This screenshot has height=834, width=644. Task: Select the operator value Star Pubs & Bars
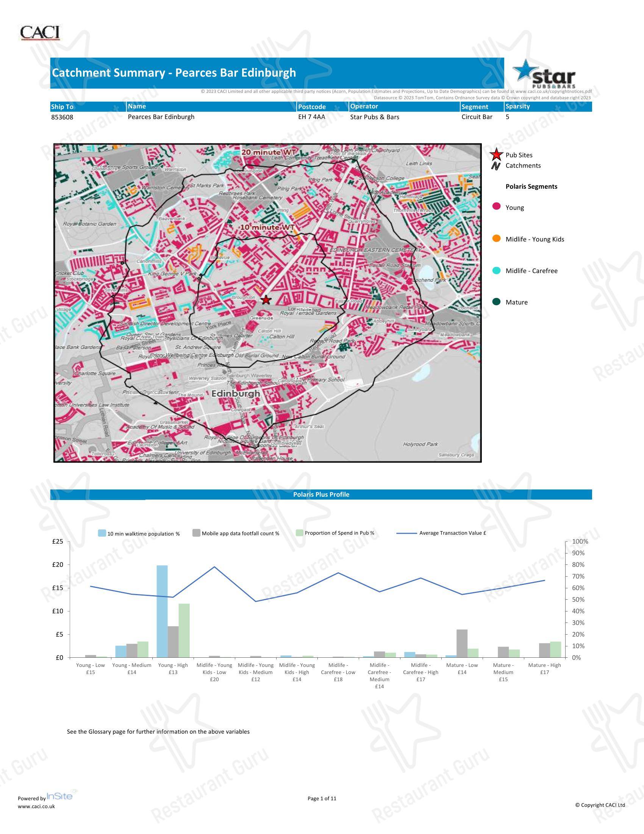coord(375,117)
